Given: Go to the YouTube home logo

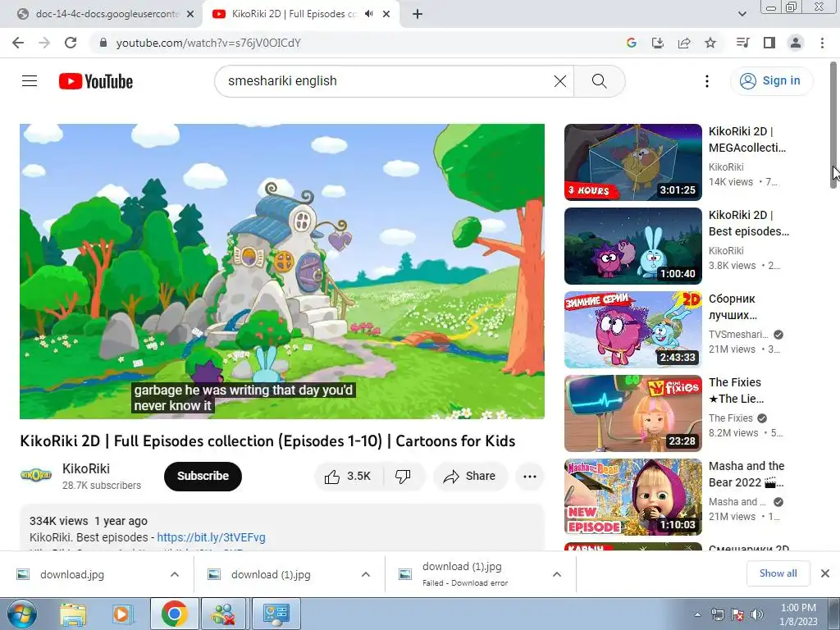Looking at the screenshot, I should coord(96,81).
